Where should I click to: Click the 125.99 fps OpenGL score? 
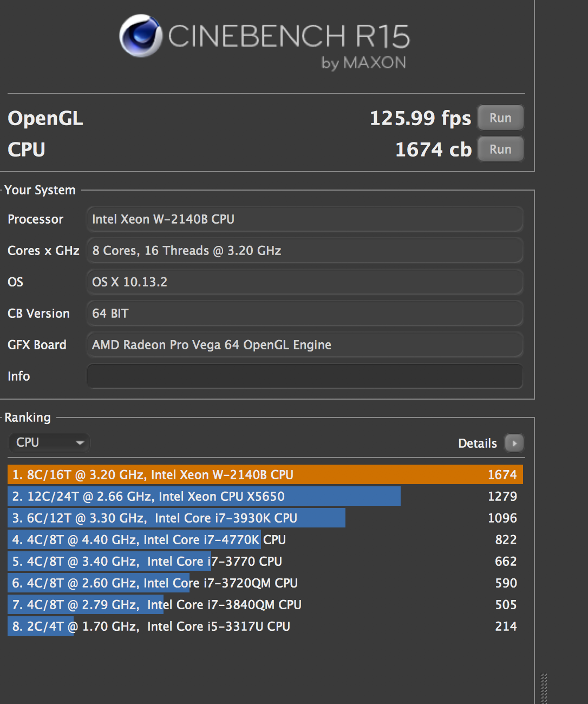tap(420, 118)
